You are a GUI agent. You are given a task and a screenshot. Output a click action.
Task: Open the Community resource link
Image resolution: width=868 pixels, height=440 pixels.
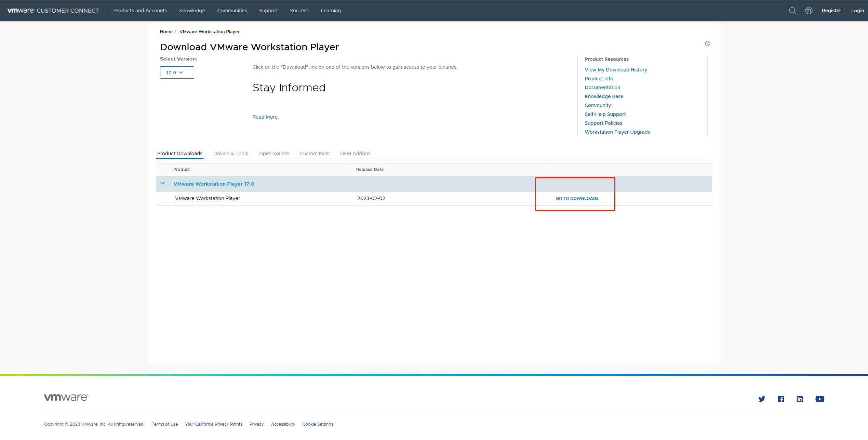(x=598, y=105)
